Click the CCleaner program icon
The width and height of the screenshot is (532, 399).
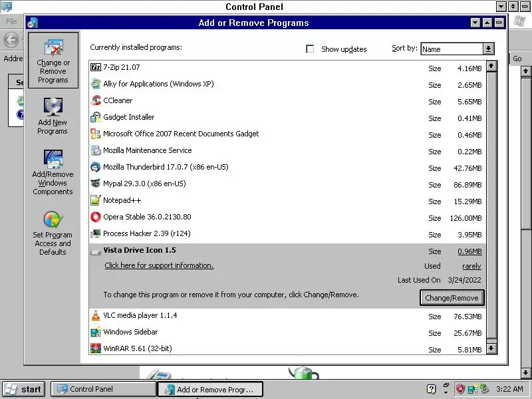point(96,100)
